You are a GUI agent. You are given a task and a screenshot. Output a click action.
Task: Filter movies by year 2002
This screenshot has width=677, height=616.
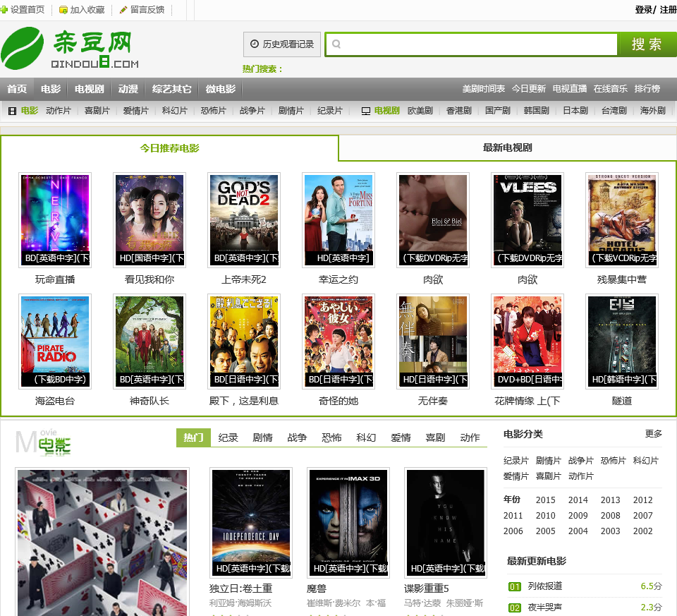(643, 531)
